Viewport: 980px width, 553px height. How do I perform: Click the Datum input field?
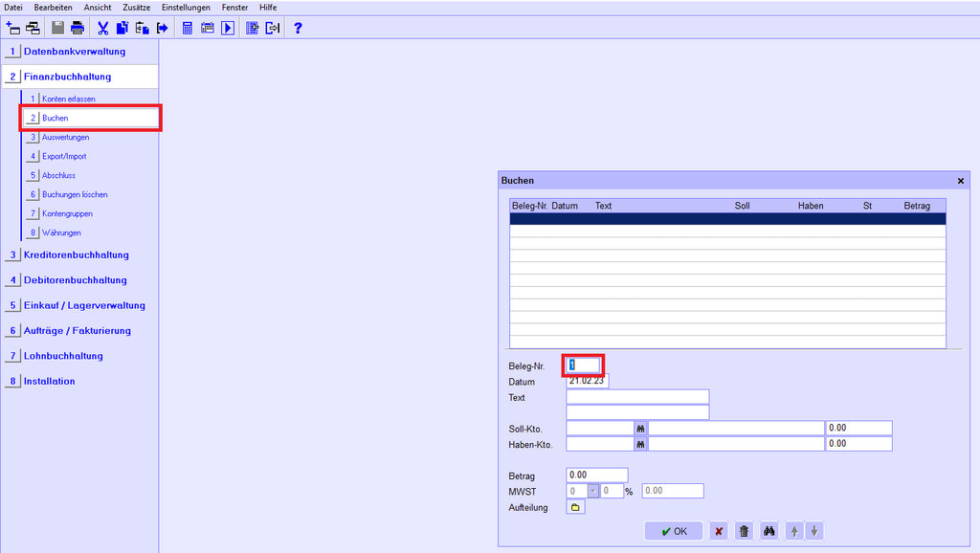[x=588, y=381]
